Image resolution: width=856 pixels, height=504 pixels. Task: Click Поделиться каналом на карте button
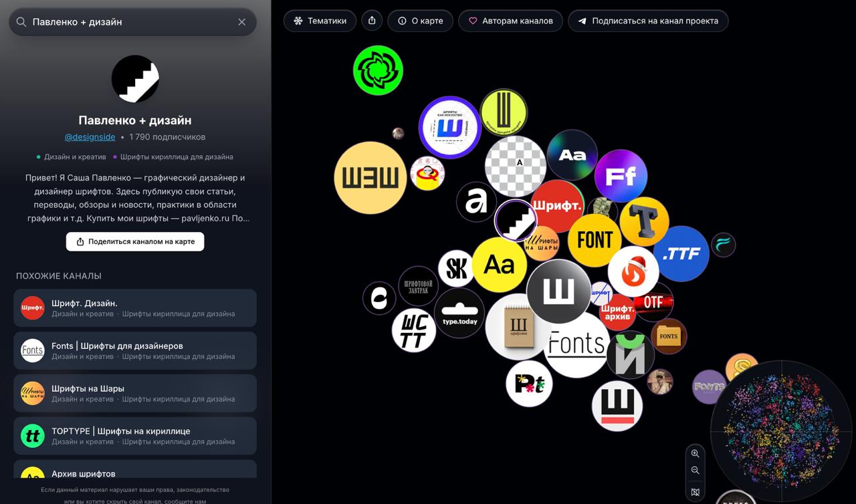(135, 242)
